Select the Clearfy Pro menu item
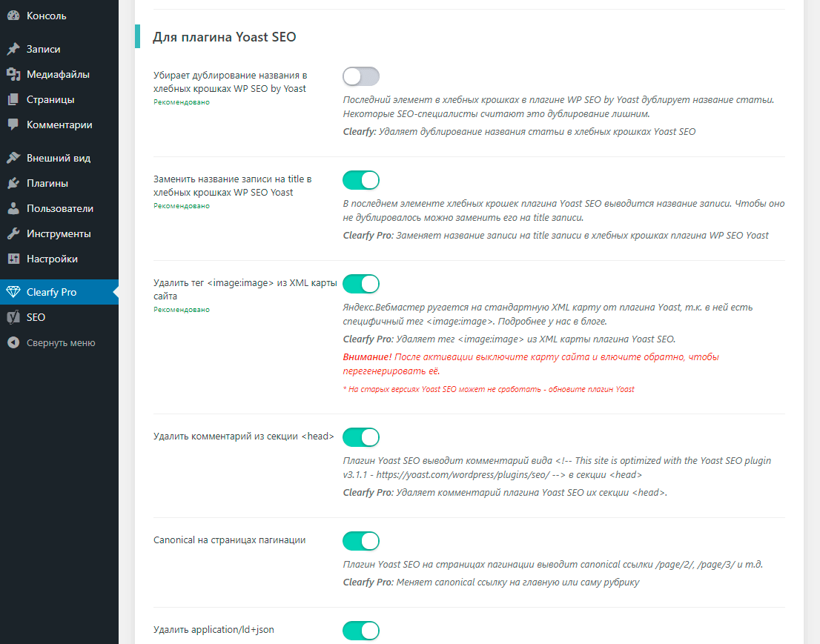 point(59,292)
